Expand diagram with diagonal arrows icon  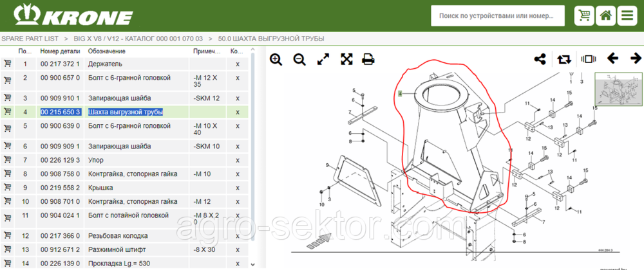(x=324, y=59)
